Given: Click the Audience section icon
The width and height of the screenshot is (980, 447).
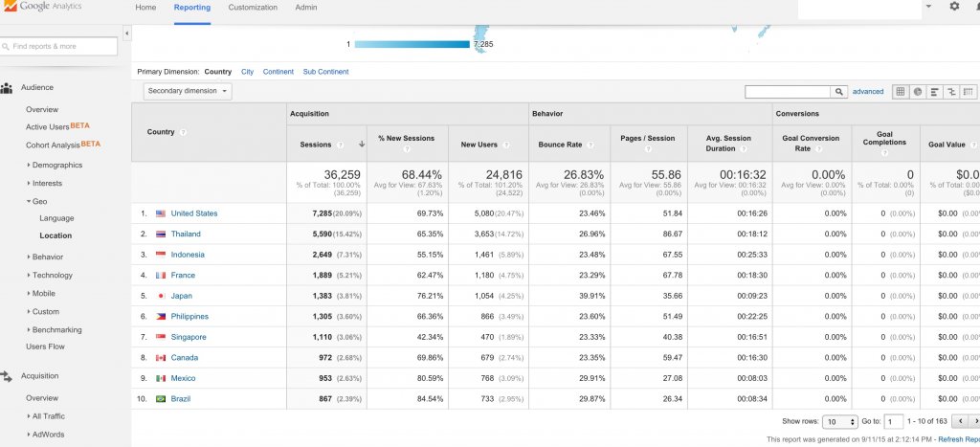Looking at the screenshot, I should (x=7, y=88).
